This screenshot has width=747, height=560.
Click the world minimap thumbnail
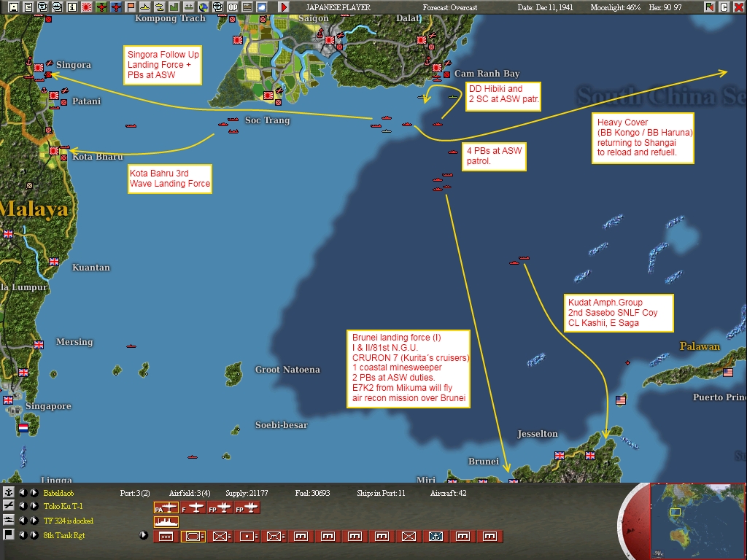(x=697, y=521)
